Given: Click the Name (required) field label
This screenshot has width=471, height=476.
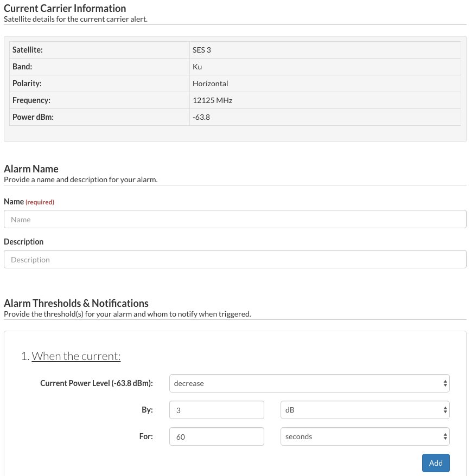Looking at the screenshot, I should pos(29,202).
